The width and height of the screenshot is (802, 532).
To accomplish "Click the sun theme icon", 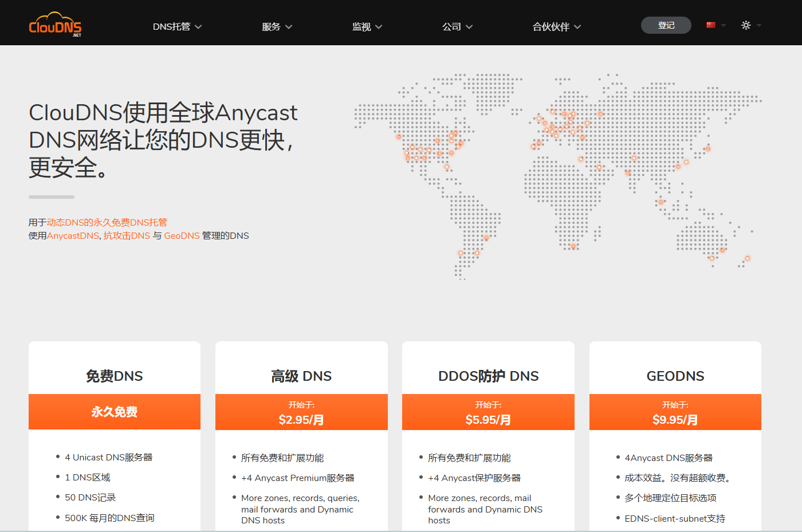I will coord(746,25).
